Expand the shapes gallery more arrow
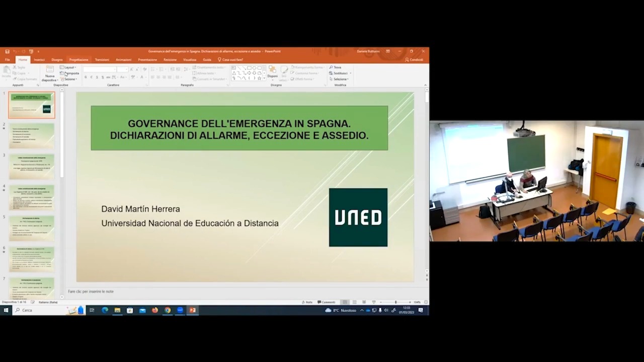Screen dimensions: 644x362 point(264,78)
